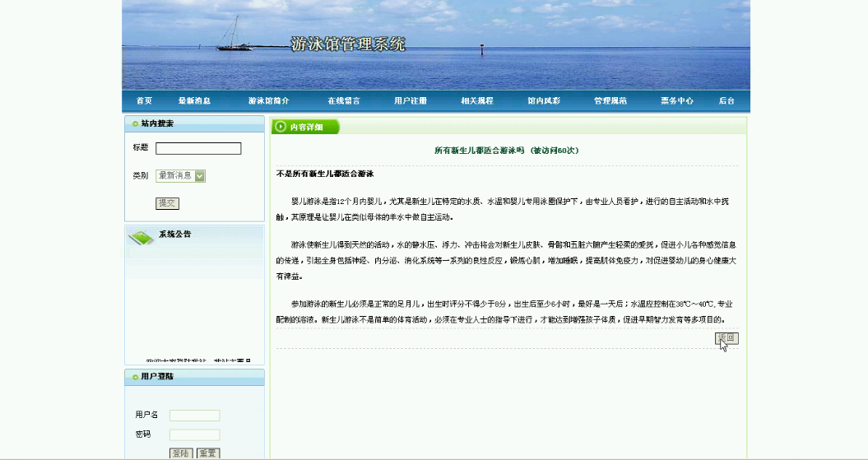868x460 pixels.
Task: Click the paragraph beginning 参加游泳的新生儿必须是正常
Action: coord(505,312)
